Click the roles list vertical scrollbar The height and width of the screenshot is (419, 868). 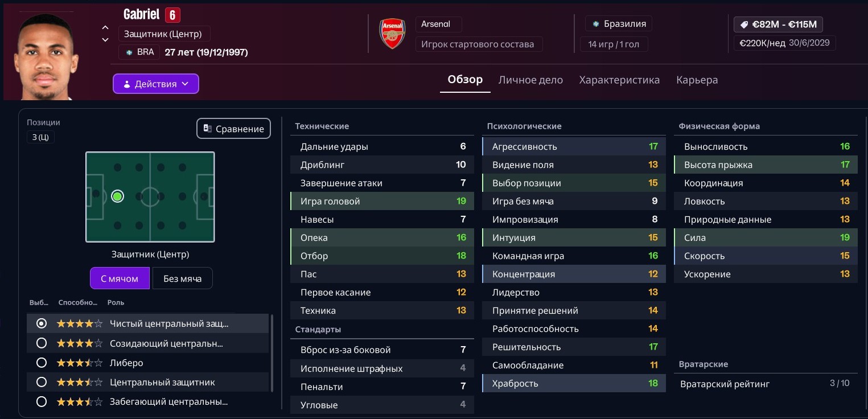[x=273, y=353]
